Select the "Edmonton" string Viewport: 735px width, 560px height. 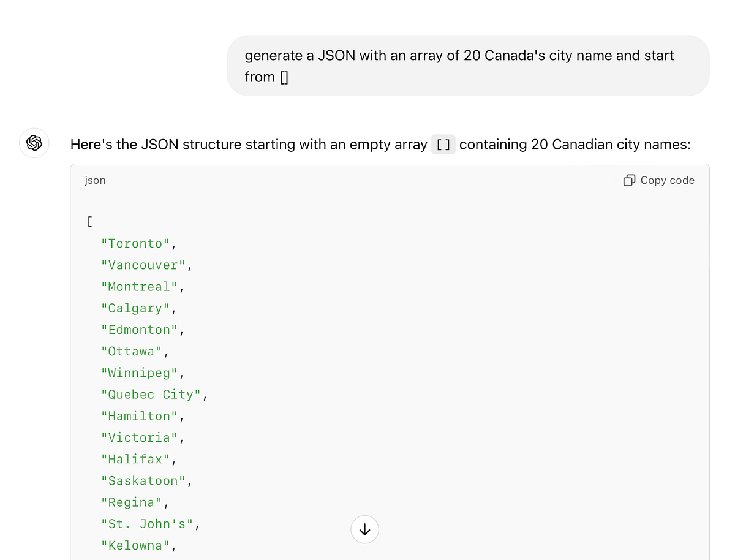pos(140,330)
